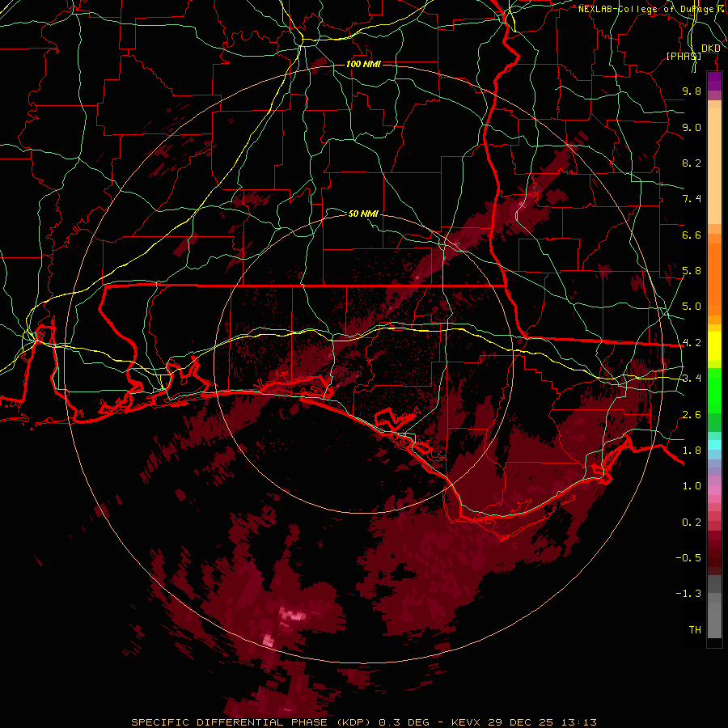Click the "50 NMI" range ring label

coord(363,214)
